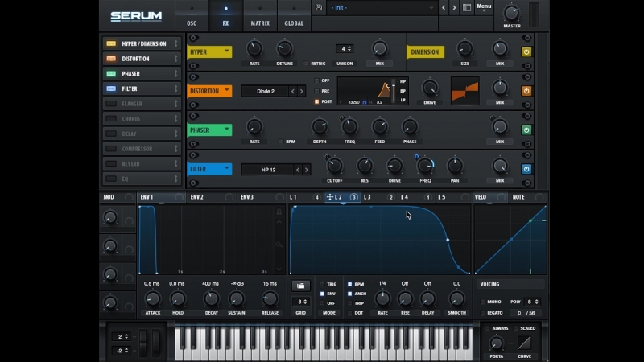Viewport: 644px width, 362px height.
Task: Open the Hyper effect dropdown arrow
Action: tap(226, 51)
